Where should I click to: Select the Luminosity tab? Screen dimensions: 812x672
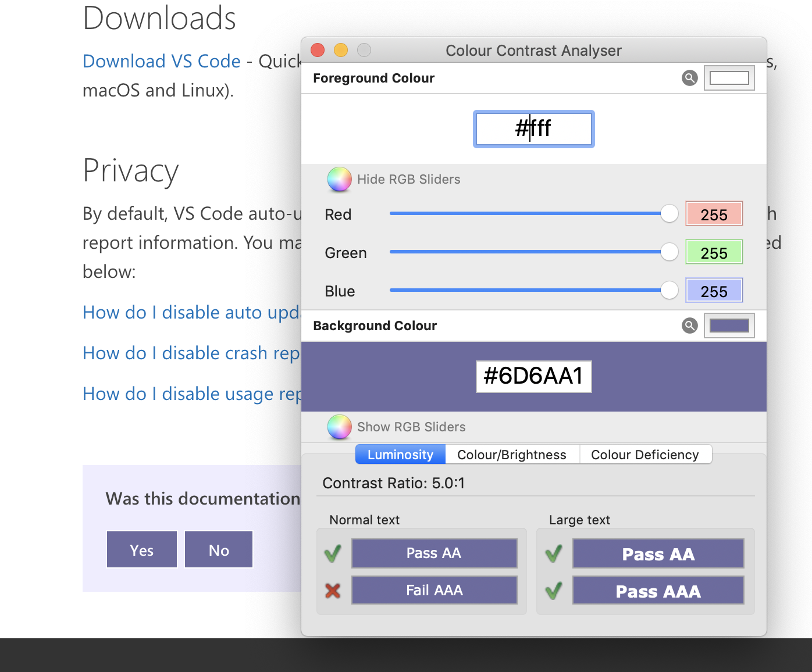pos(400,454)
